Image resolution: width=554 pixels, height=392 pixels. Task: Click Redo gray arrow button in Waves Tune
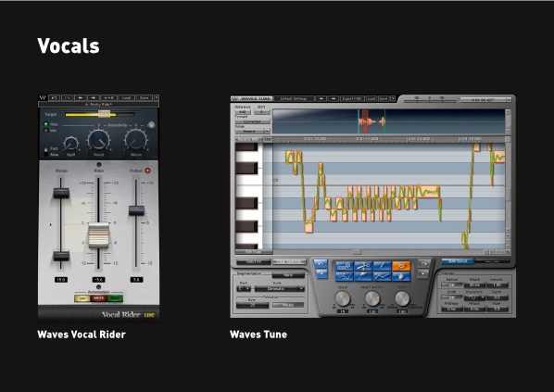pyautogui.click(x=423, y=264)
